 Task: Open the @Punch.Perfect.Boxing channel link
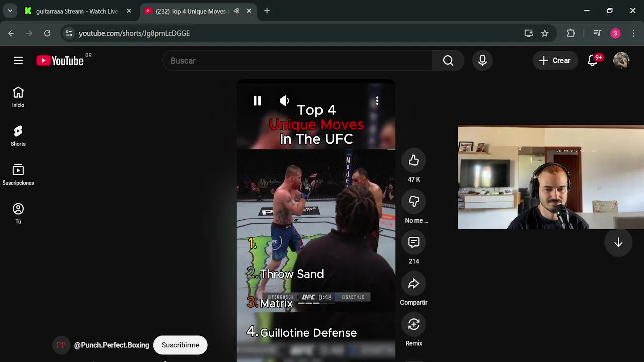[x=112, y=345]
